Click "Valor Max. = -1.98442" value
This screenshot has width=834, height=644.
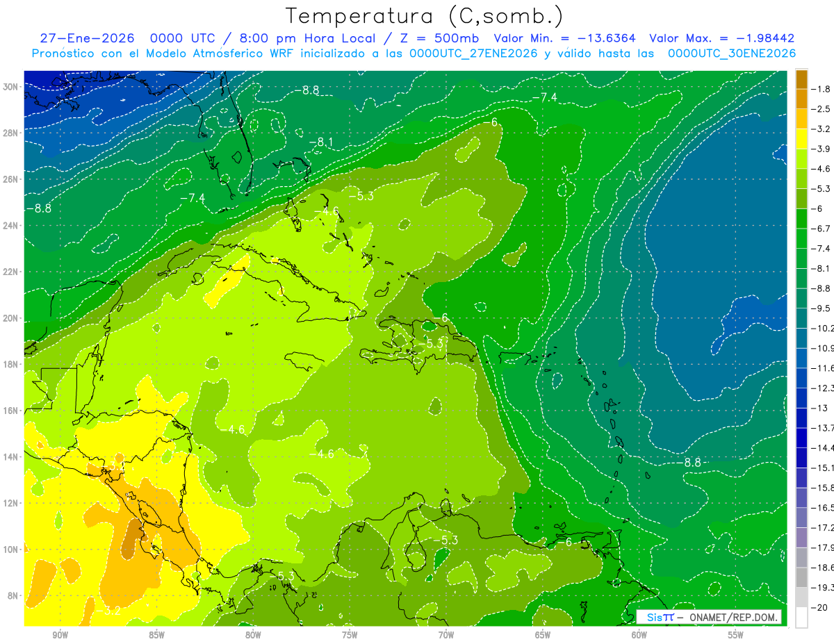[722, 39]
